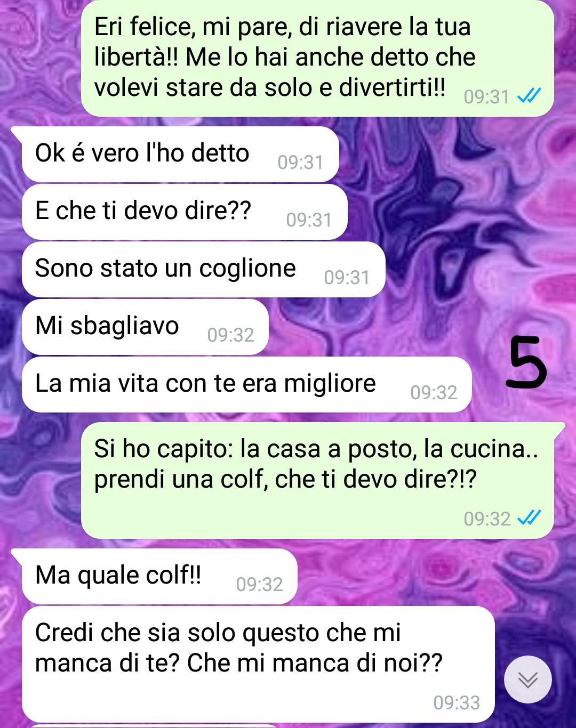Click the handwritten number 5 annotation
Screen dimensions: 576x728
[x=527, y=362]
